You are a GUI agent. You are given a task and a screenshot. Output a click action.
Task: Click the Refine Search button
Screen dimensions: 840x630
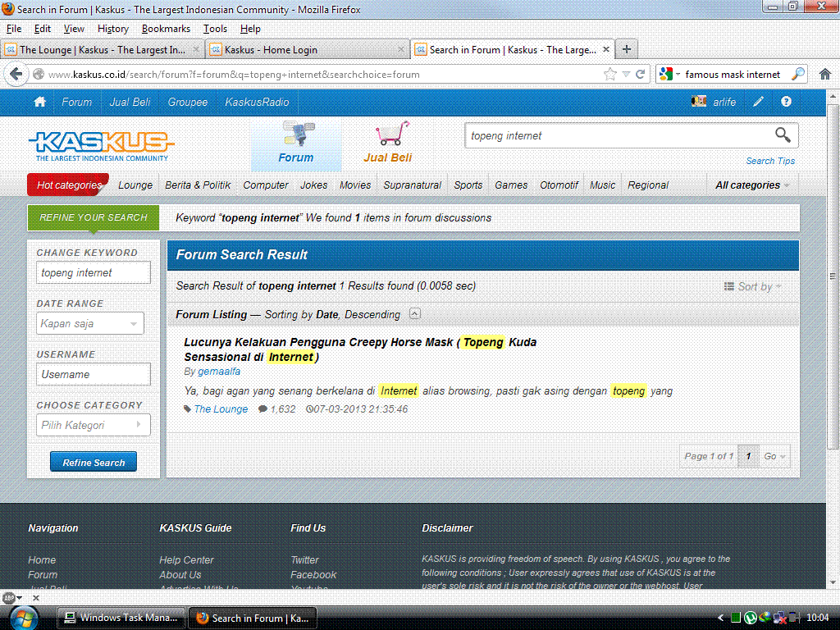(x=94, y=462)
